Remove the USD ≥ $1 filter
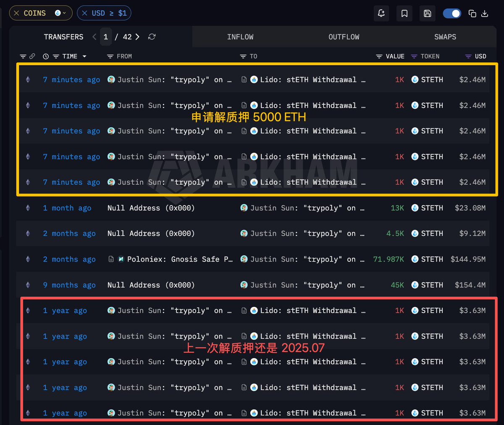504x425 pixels. 84,13
